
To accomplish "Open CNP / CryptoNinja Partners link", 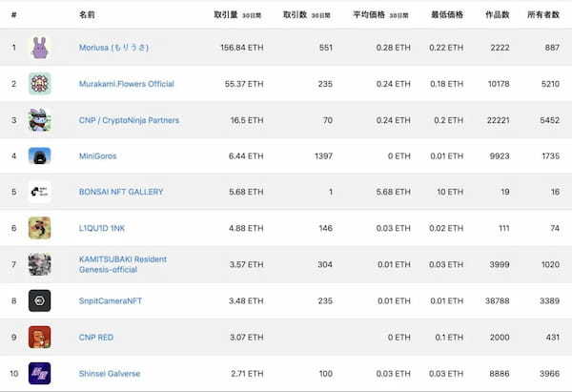I will [129, 120].
